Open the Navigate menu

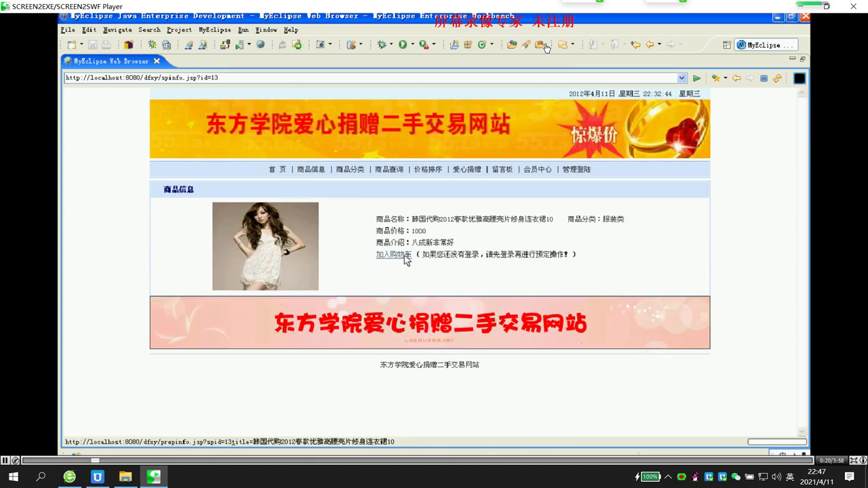(x=117, y=30)
